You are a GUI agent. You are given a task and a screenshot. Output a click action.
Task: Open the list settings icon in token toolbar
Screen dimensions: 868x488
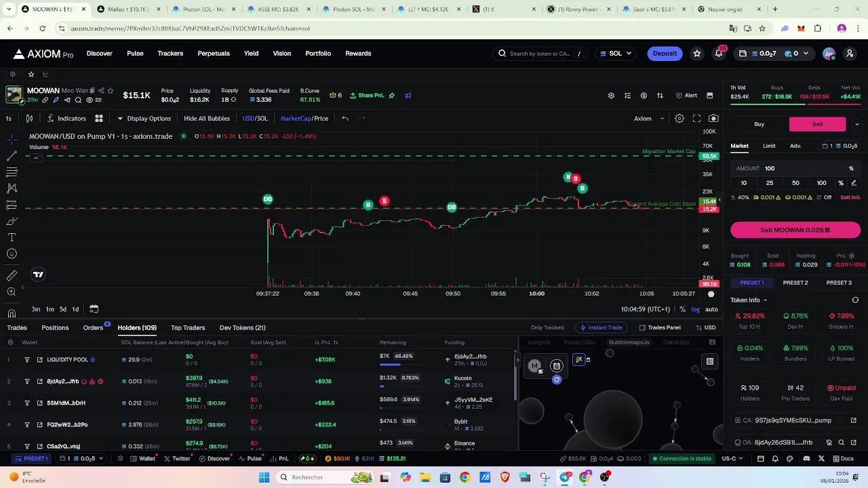[627, 96]
